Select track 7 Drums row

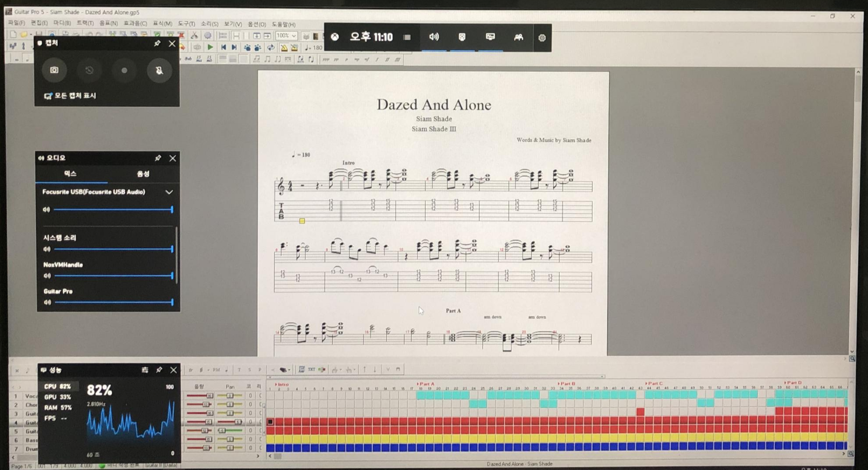pyautogui.click(x=25, y=449)
